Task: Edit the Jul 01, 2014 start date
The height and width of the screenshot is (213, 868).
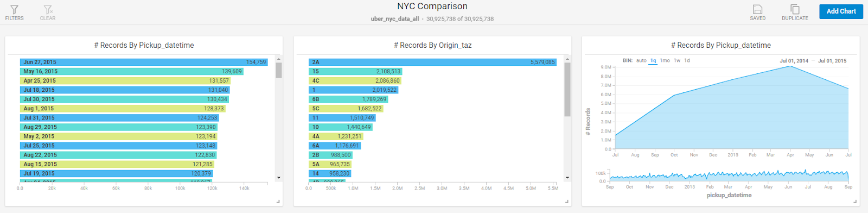Action: (794, 61)
